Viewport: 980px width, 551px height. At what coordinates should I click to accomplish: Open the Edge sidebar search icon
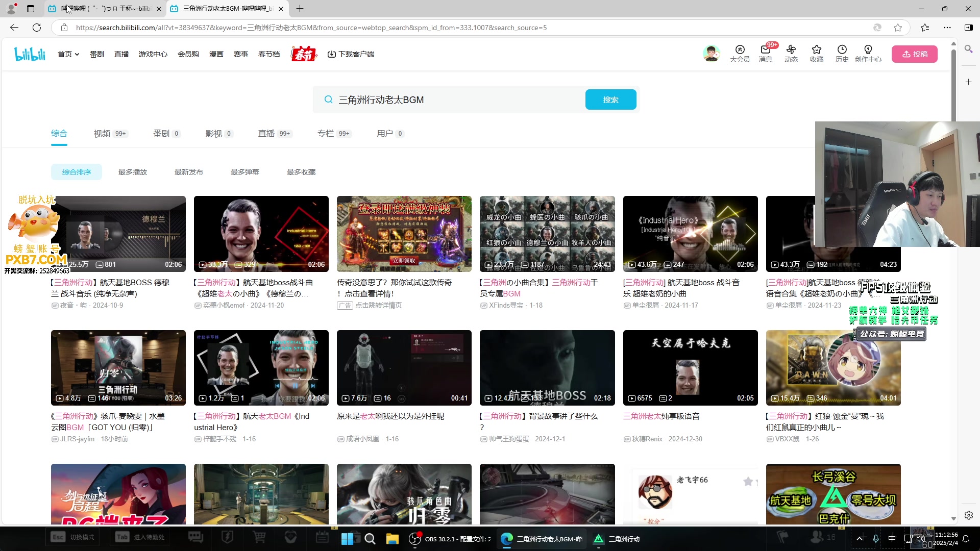968,49
